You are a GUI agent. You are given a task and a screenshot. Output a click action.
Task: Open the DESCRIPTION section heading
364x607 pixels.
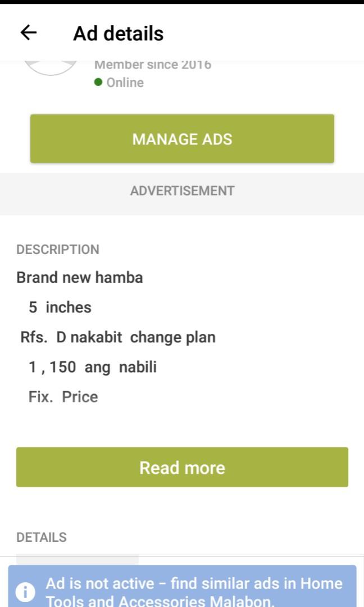(58, 249)
